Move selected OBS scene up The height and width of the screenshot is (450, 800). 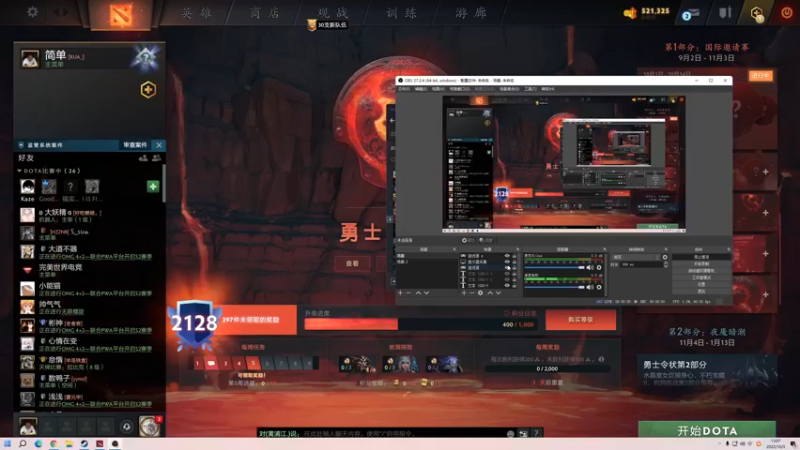click(x=418, y=293)
